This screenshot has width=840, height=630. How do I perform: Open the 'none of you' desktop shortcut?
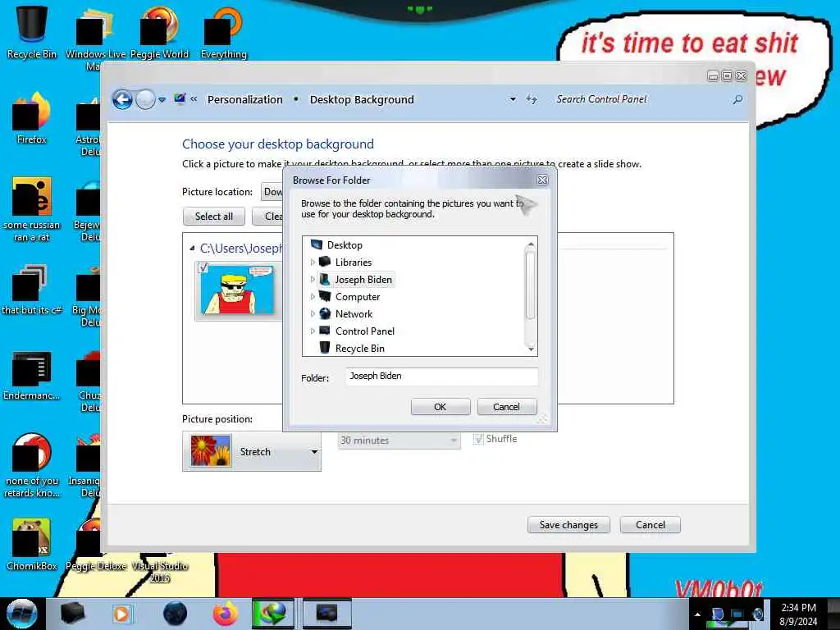[x=32, y=465]
